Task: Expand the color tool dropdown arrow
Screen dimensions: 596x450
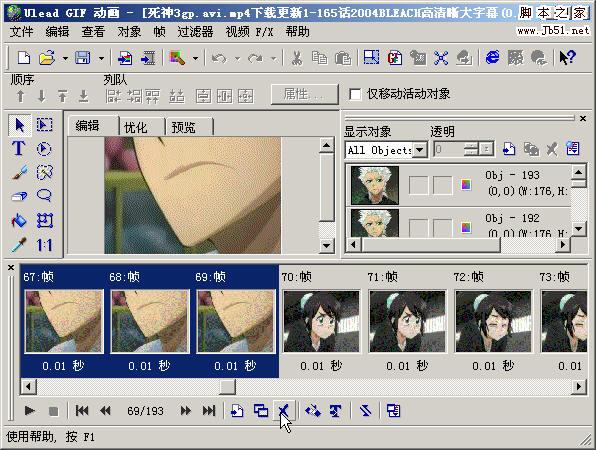Action: 195,59
